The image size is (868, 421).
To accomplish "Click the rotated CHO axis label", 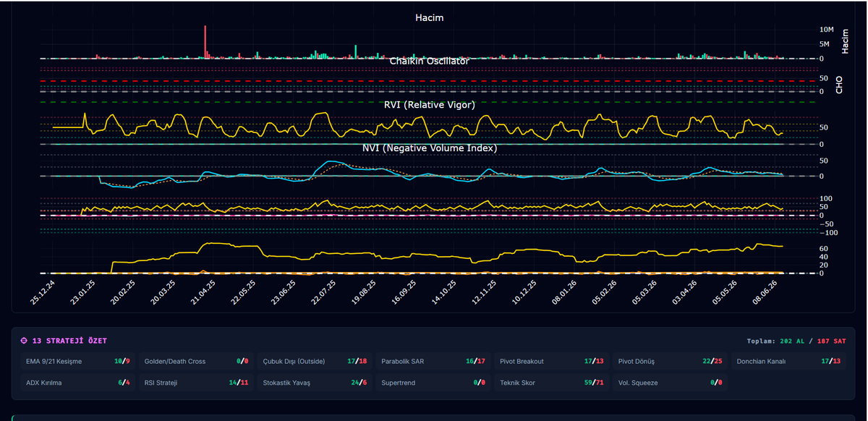I will pos(839,85).
